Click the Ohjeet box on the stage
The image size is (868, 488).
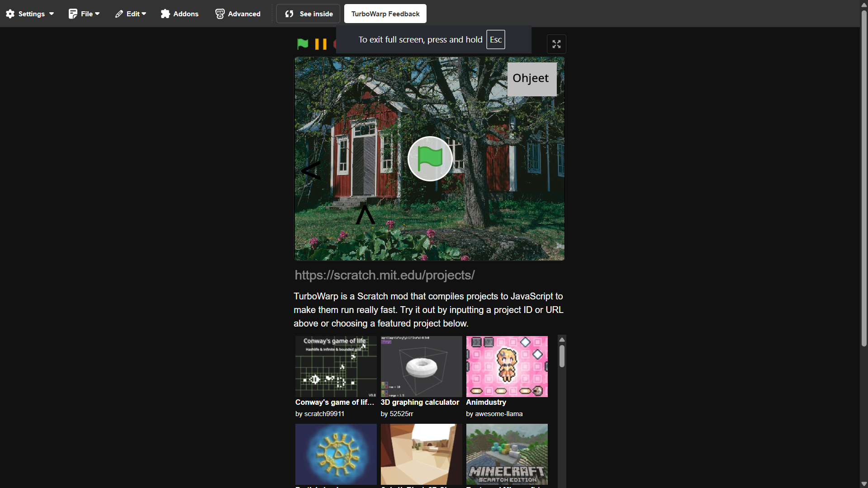click(x=532, y=79)
